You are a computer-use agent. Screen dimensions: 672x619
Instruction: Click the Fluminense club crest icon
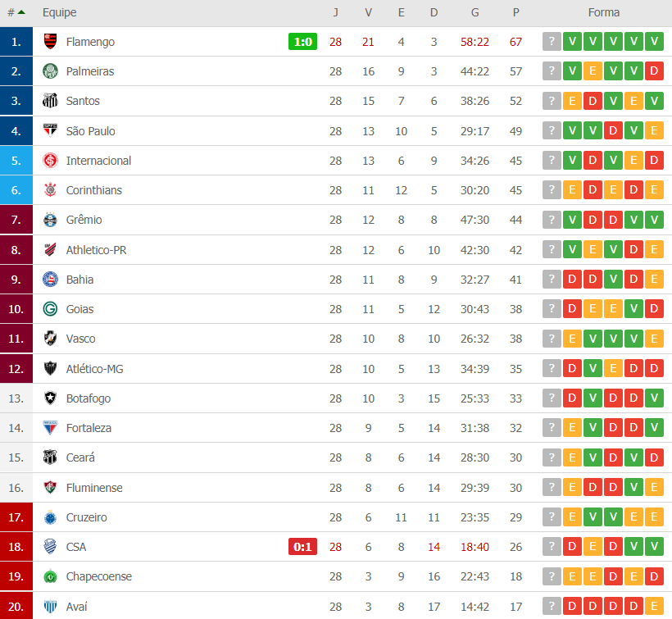(x=51, y=488)
